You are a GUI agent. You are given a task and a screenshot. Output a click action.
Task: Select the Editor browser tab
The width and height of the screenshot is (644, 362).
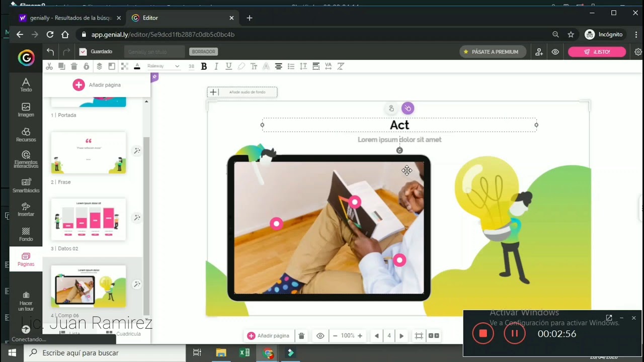click(183, 18)
